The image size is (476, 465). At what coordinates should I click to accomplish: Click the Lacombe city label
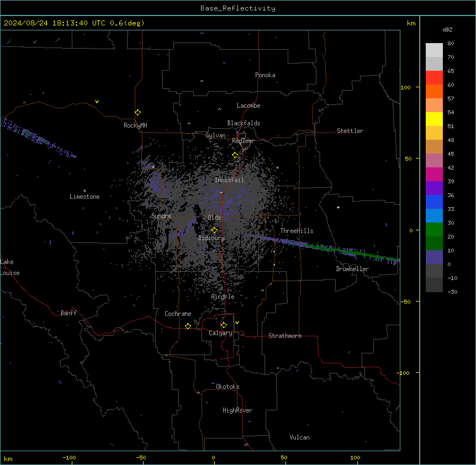click(x=248, y=105)
